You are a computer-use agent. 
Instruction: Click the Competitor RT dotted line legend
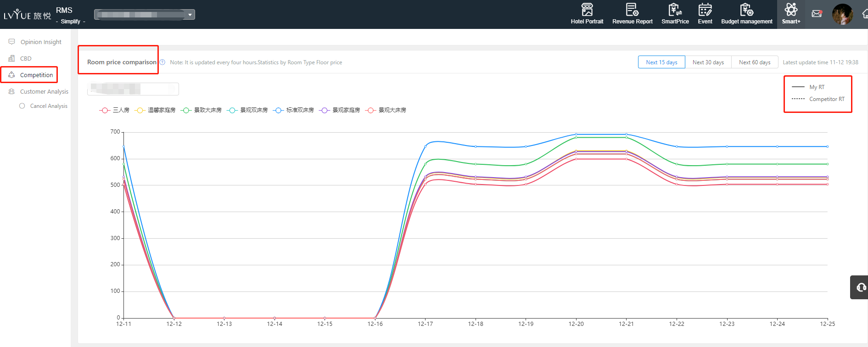click(818, 99)
